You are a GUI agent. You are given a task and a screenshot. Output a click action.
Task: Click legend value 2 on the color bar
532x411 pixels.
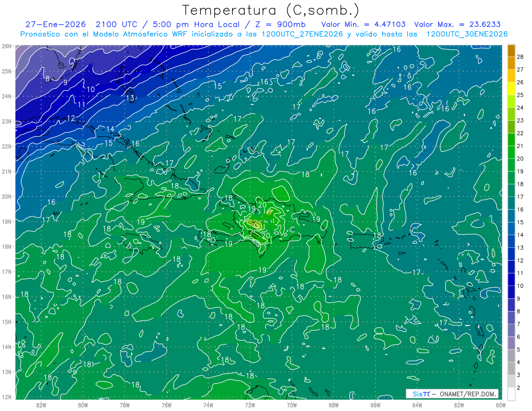tap(519, 388)
